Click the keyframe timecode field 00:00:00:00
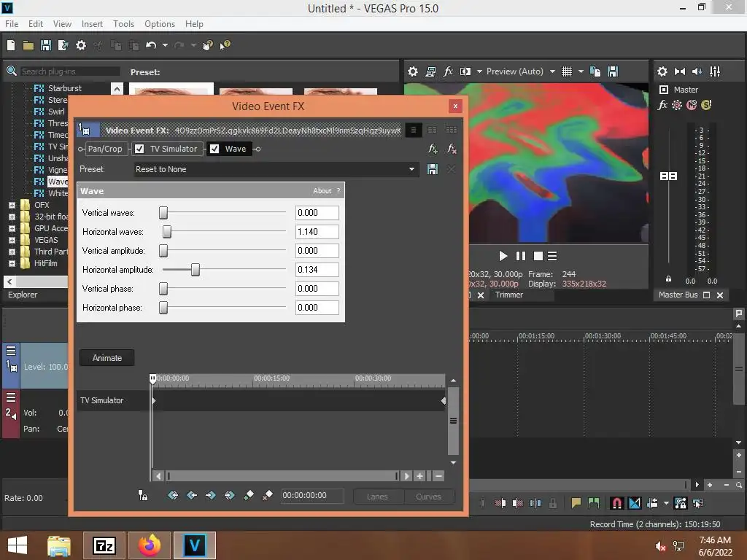Screen dimensions: 747x560 [x=311, y=496]
